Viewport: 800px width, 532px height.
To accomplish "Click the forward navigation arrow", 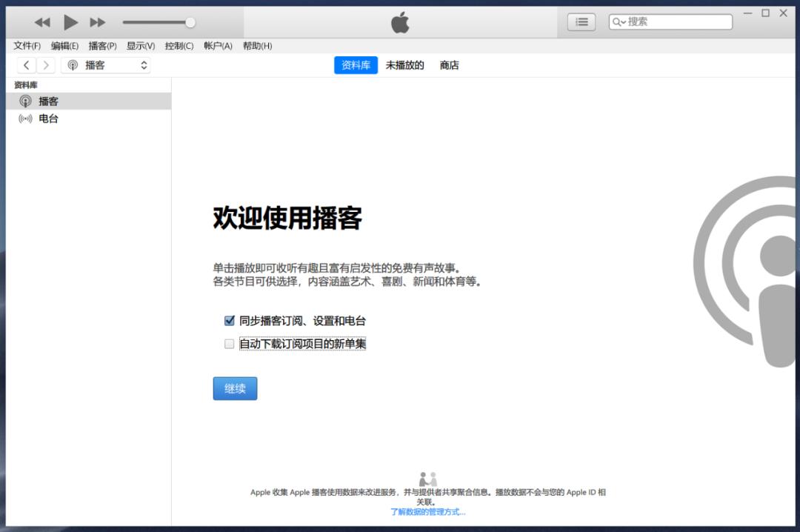I will pos(45,64).
